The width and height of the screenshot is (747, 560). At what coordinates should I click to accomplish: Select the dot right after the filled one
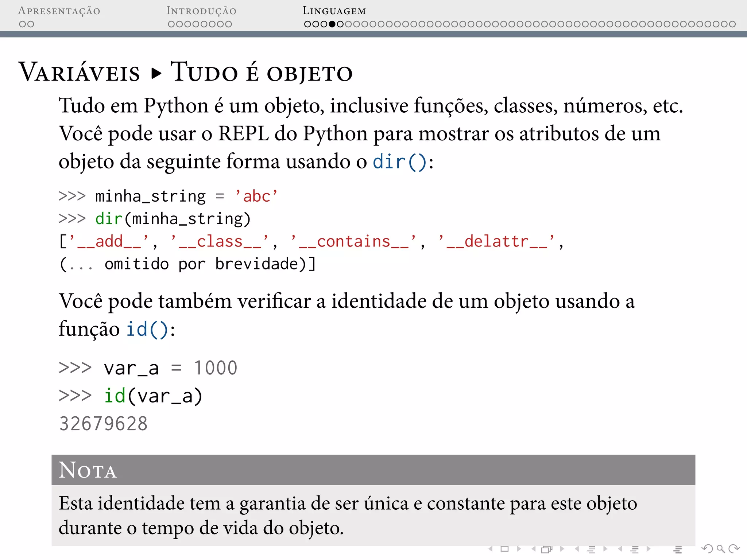340,24
